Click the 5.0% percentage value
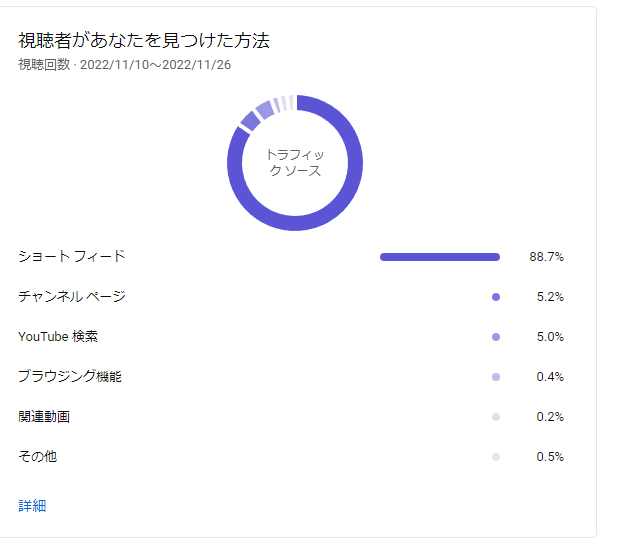The width and height of the screenshot is (621, 543). point(550,337)
